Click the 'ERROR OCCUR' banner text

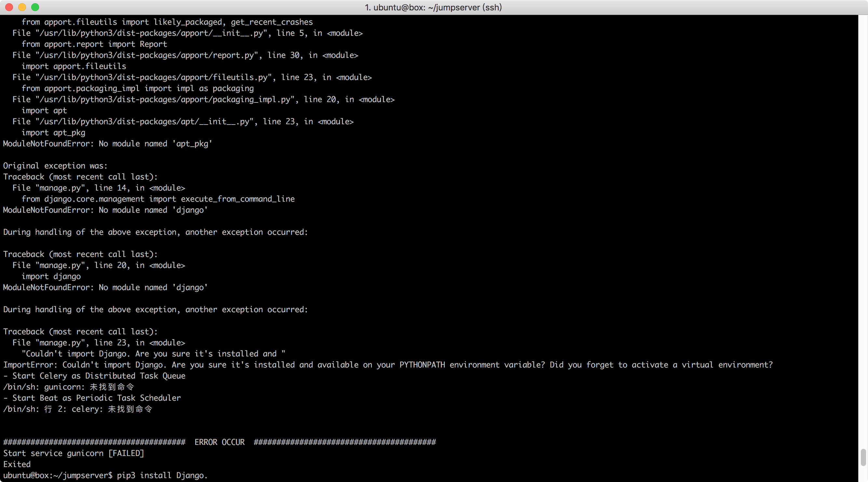pyautogui.click(x=219, y=442)
